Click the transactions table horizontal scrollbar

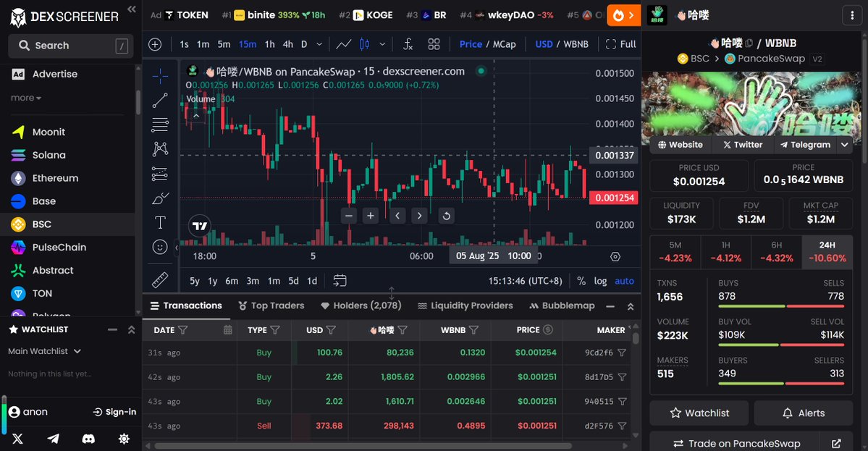(x=363, y=445)
